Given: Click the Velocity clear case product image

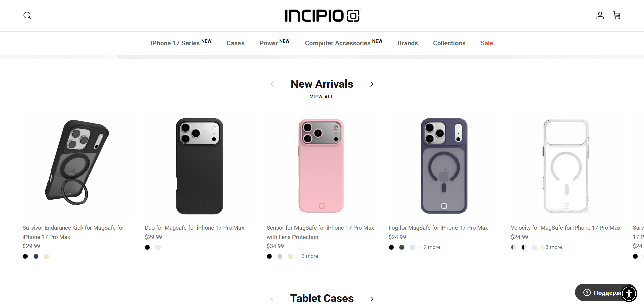Looking at the screenshot, I should pos(565,165).
